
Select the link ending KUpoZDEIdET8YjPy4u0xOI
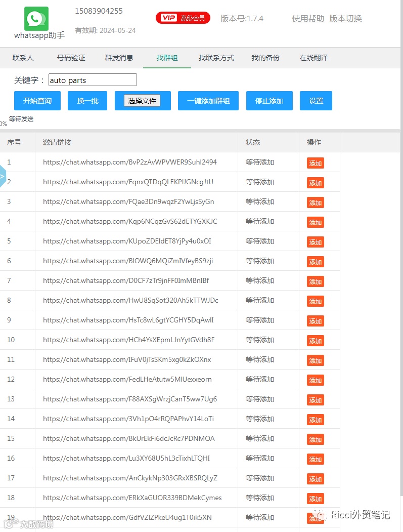127,241
